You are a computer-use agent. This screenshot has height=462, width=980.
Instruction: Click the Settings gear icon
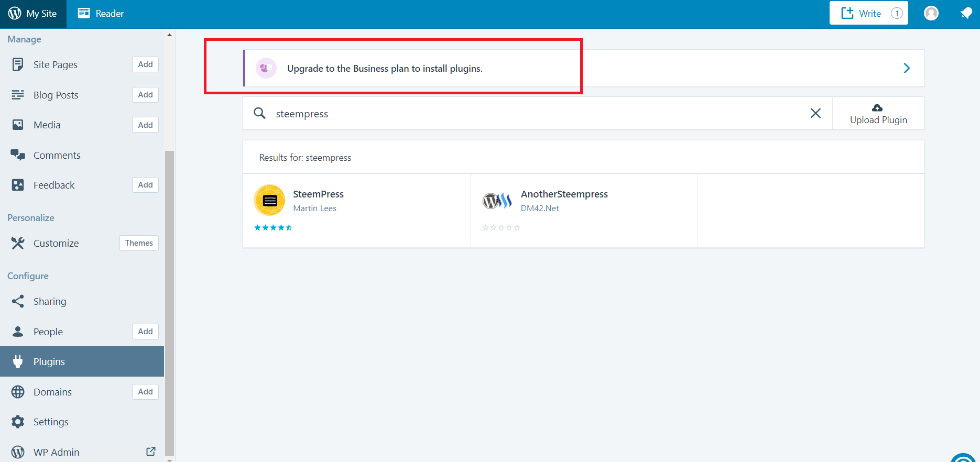pos(18,422)
